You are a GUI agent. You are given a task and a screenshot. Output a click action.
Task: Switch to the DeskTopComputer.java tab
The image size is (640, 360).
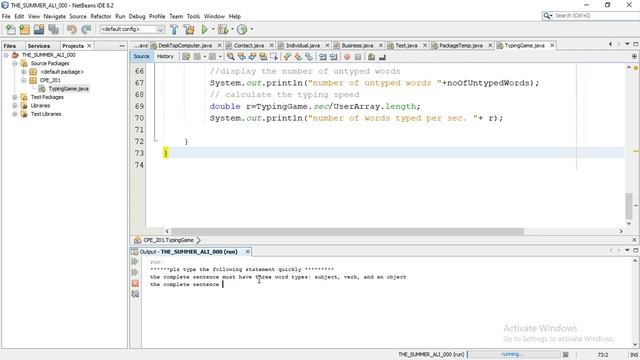[185, 45]
